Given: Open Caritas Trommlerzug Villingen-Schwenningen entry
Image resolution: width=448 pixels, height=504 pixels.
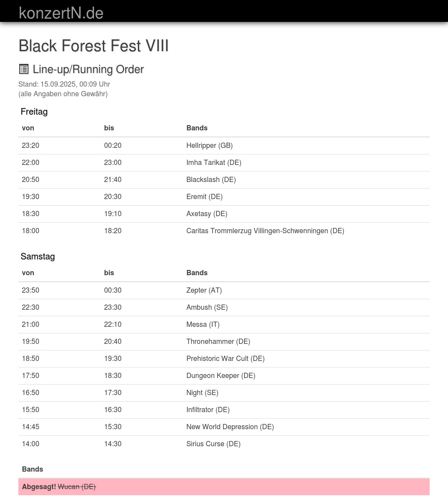Looking at the screenshot, I should [265, 231].
